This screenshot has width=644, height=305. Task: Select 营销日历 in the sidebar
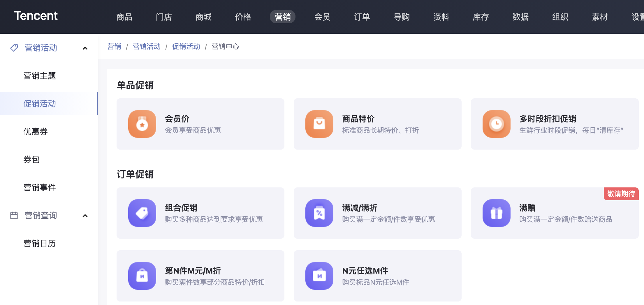pyautogui.click(x=40, y=243)
